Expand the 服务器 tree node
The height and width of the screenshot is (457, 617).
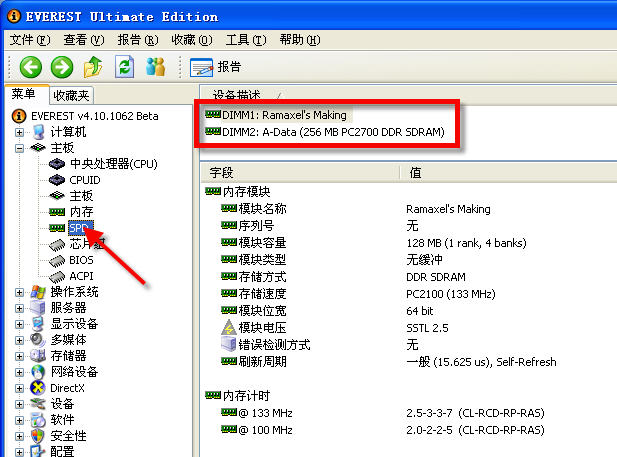click(19, 308)
